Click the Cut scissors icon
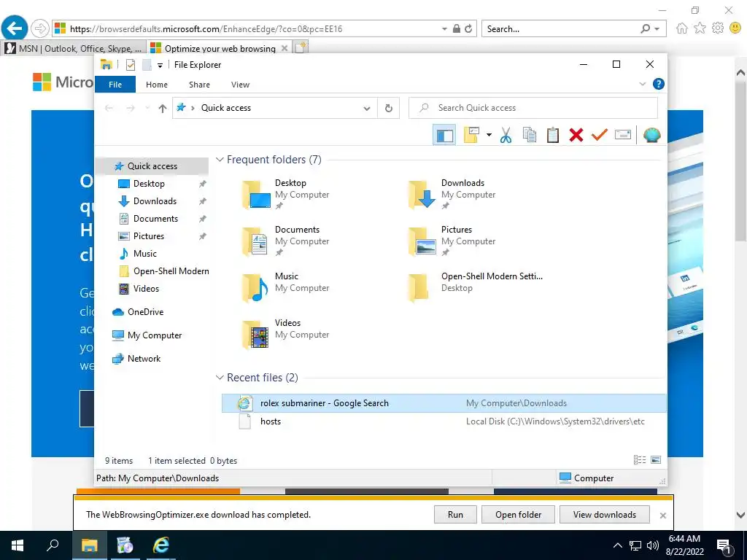Screen dimensions: 747x560 (x=506, y=135)
